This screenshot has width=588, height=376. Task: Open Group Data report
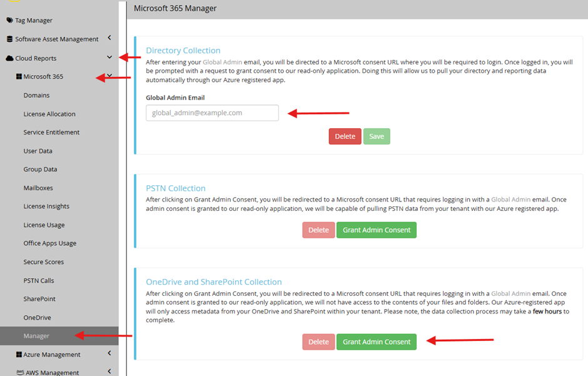40,170
